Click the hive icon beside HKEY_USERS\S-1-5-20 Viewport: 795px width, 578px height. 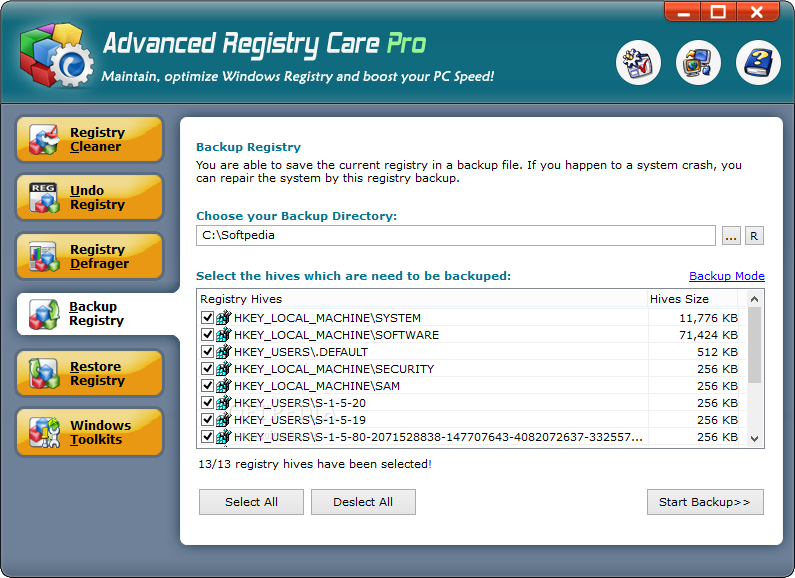(224, 403)
